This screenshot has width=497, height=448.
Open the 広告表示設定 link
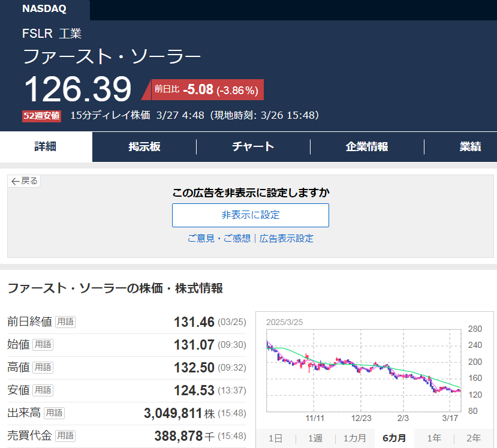tap(286, 238)
